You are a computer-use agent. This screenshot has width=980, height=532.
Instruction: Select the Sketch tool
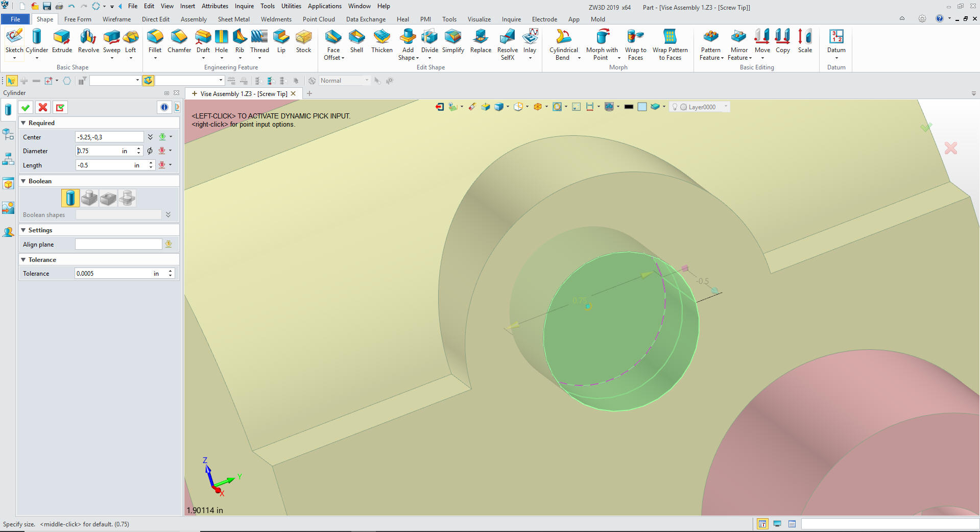[14, 41]
